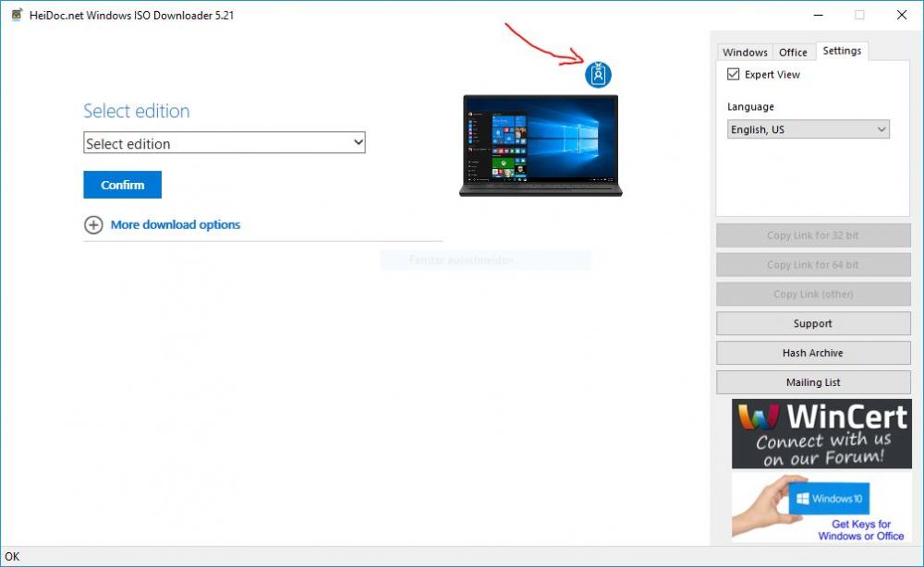Expand the Select edition dropdown
The height and width of the screenshot is (567, 924).
pos(225,143)
